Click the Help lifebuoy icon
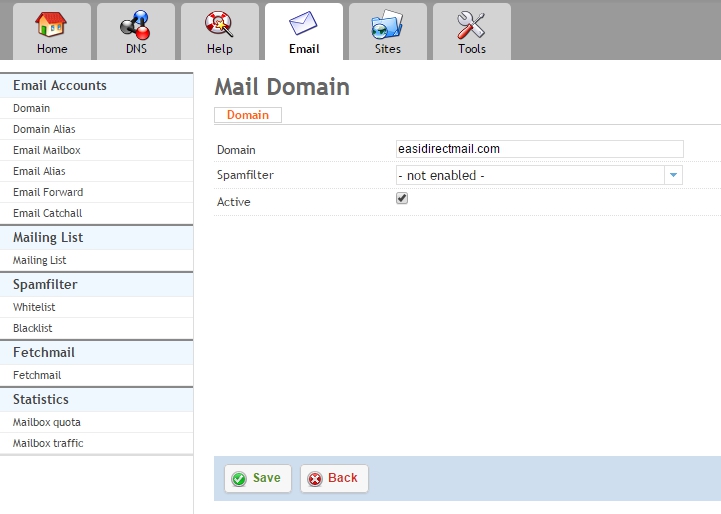This screenshot has width=721, height=514. (x=219, y=24)
